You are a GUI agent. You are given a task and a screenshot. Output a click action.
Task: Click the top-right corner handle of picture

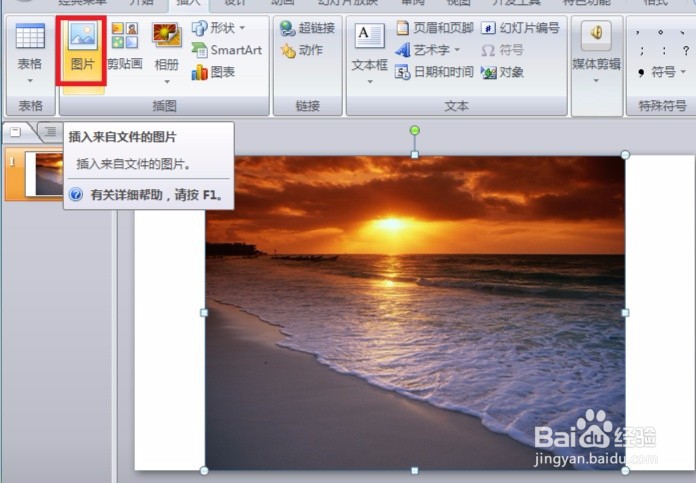(x=625, y=154)
